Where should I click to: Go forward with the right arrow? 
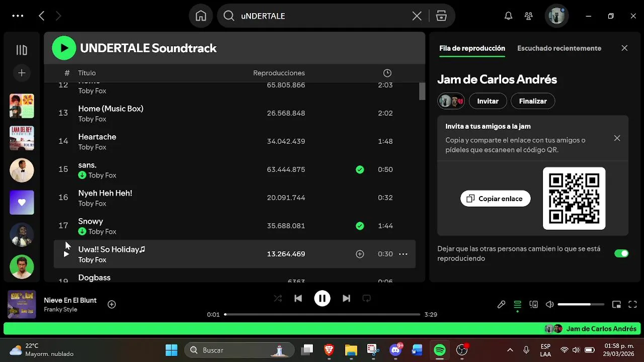pos(58,16)
